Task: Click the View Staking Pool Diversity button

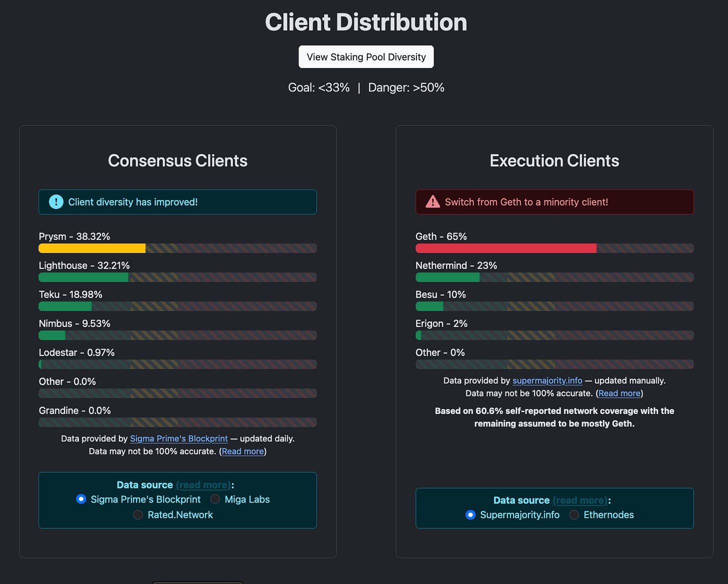Action: click(366, 57)
